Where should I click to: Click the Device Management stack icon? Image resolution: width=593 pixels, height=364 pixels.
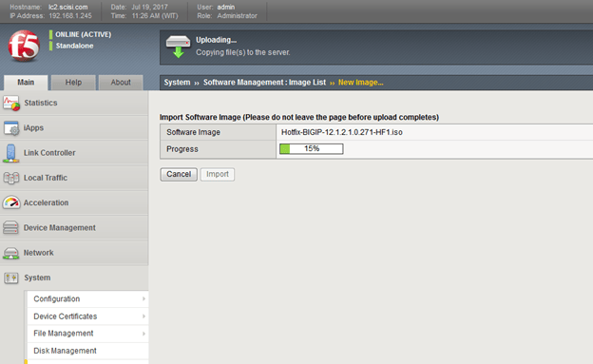pos(10,228)
